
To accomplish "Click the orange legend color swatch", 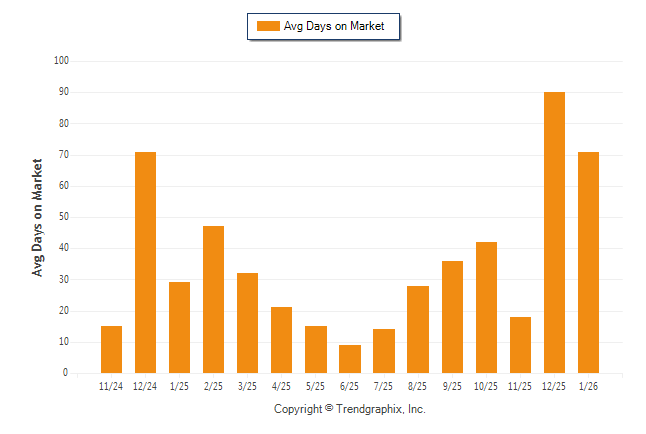I will 268,26.
